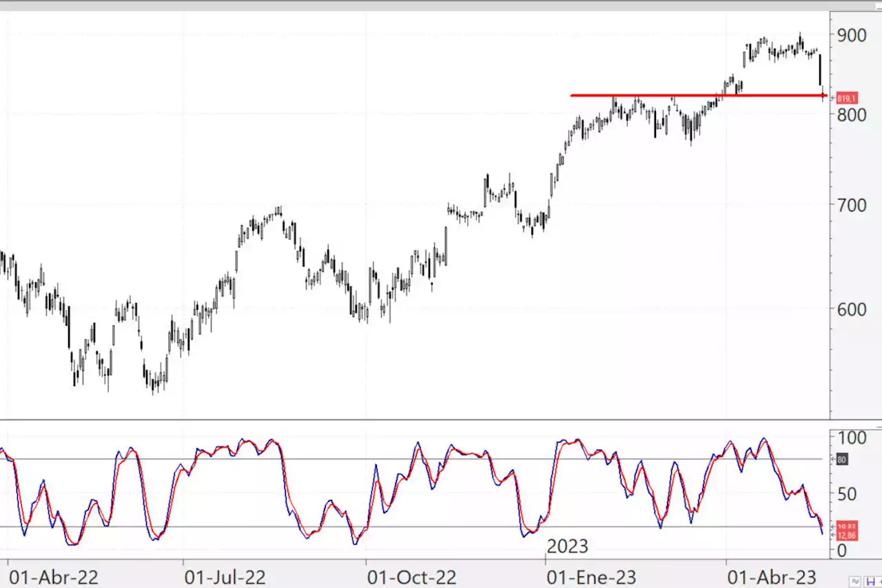Viewport: 882px width, 588px height.
Task: Click the oscillator 100 axis label
Action: (x=852, y=437)
